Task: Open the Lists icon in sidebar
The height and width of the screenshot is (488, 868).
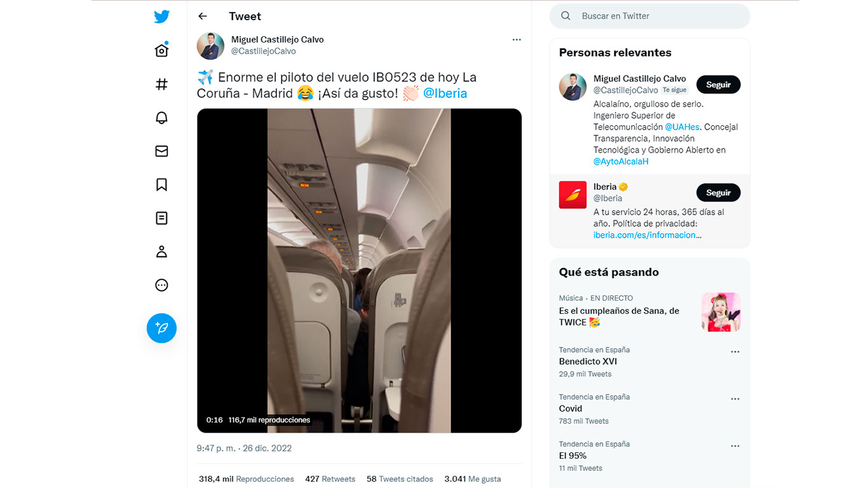Action: (162, 219)
